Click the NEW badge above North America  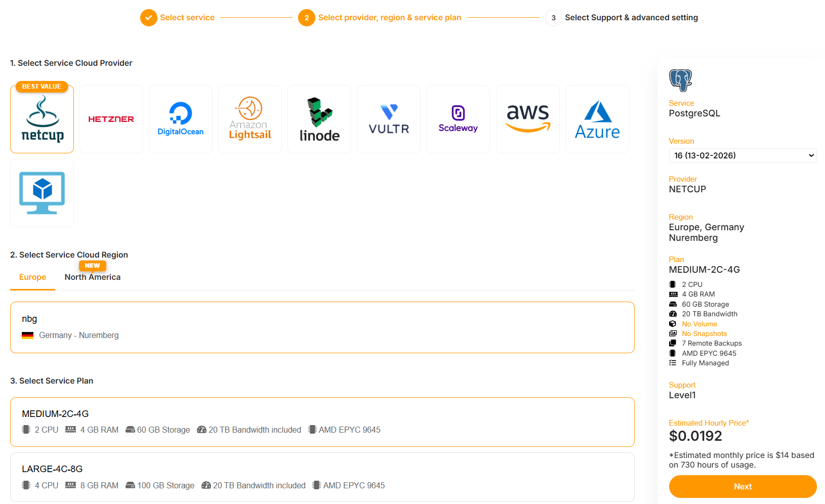(x=92, y=266)
